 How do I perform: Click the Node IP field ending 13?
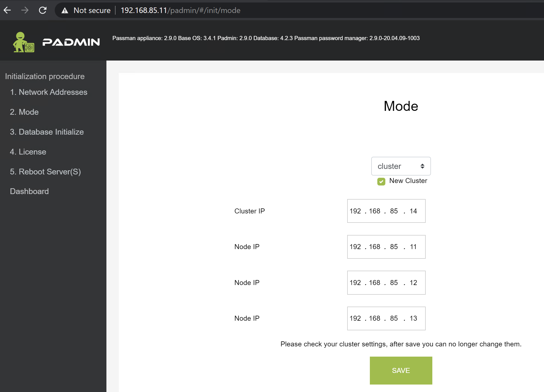(386, 318)
